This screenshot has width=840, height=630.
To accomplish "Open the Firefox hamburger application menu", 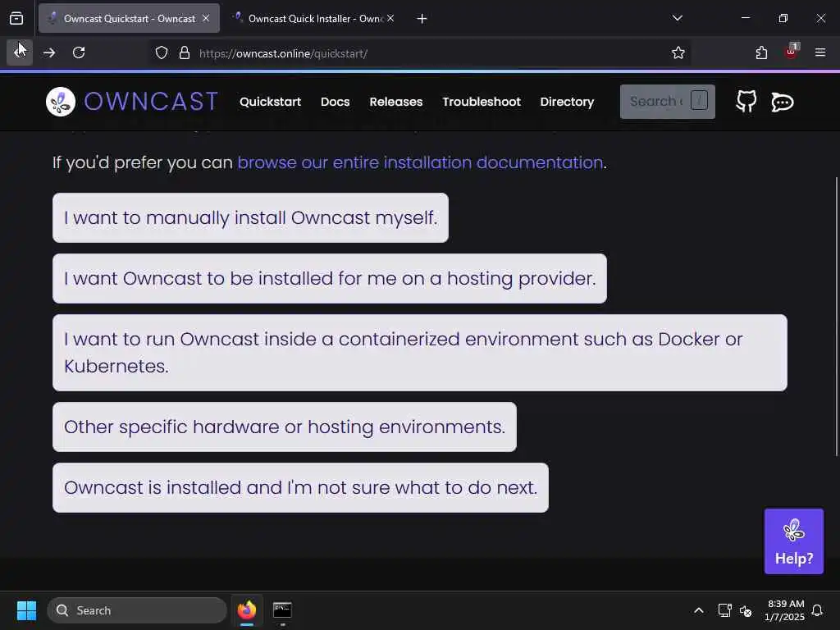I will (x=820, y=52).
